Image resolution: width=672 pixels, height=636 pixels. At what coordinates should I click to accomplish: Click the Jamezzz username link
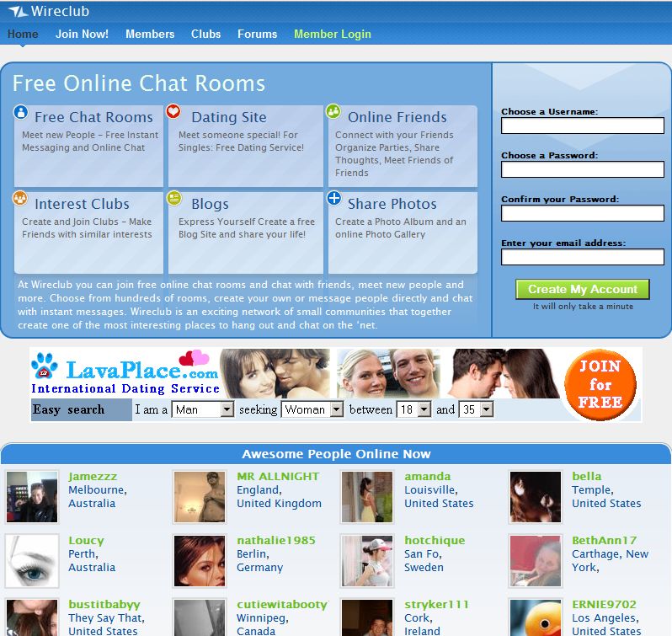(x=93, y=476)
